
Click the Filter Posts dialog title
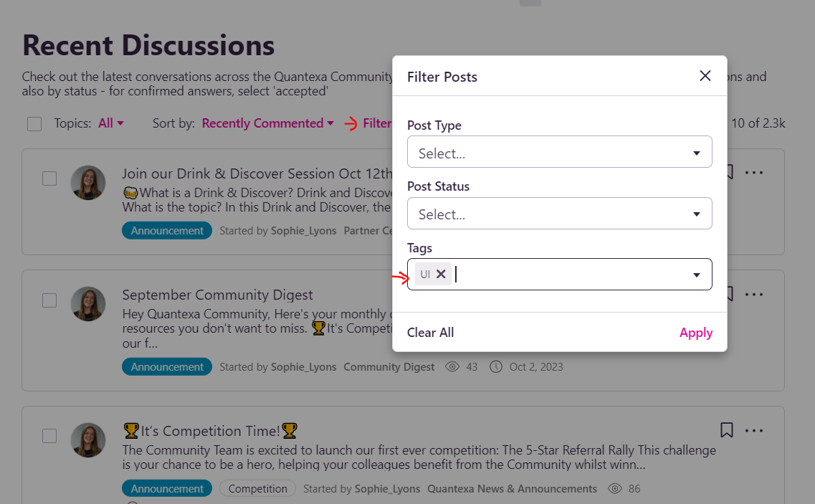click(x=442, y=77)
